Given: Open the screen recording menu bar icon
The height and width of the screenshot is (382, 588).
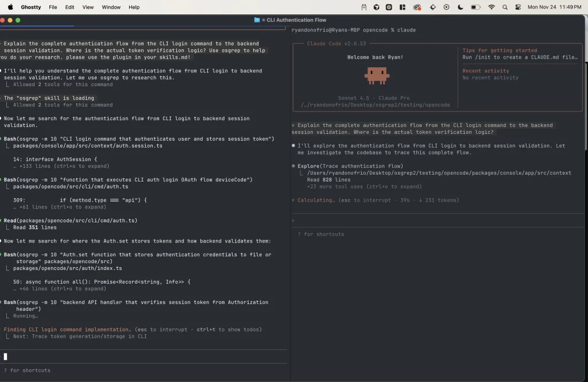Looking at the screenshot, I should click(416, 7).
